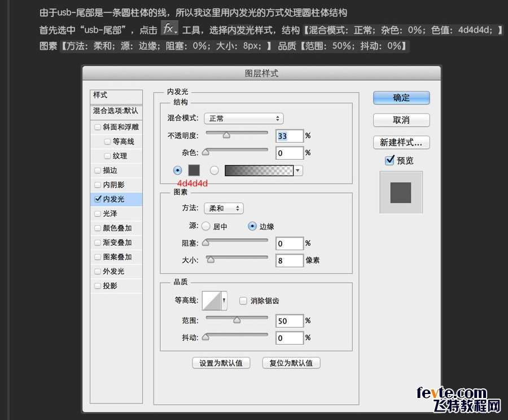The width and height of the screenshot is (508, 420).
Task: Click the 4d4d4d glow color swatch
Action: point(194,170)
